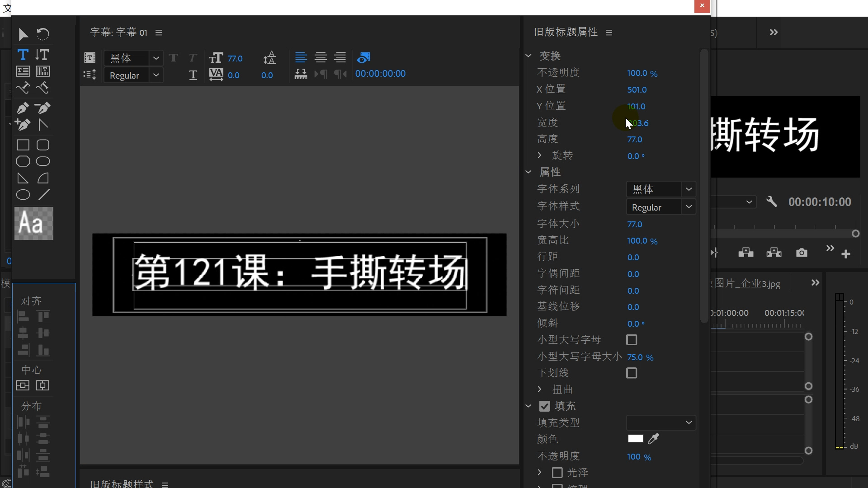Collapse the Properties (属性) section
The height and width of the screenshot is (488, 868).
click(x=528, y=172)
